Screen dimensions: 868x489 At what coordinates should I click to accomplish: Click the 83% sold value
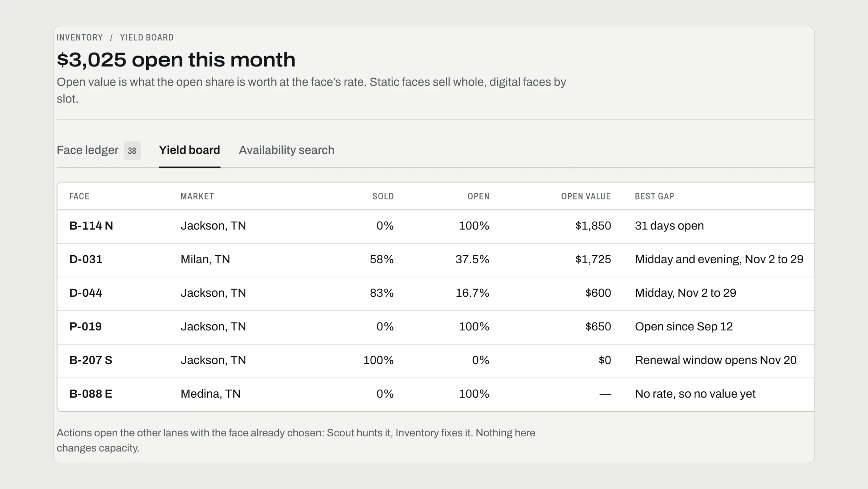[x=382, y=293]
